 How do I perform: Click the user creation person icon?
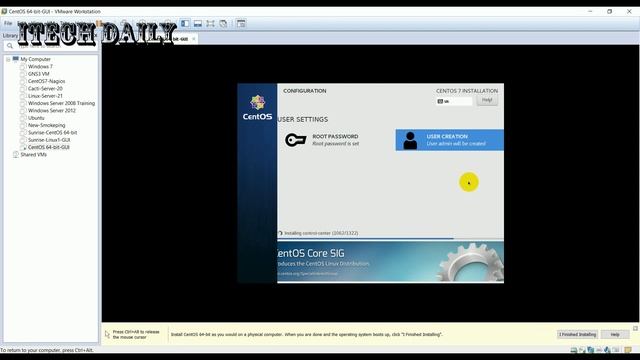(x=410, y=140)
